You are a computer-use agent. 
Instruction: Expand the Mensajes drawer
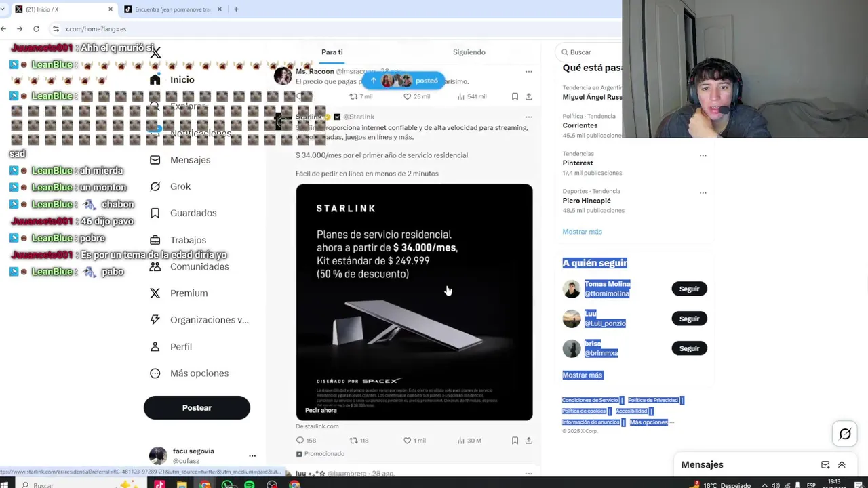(x=842, y=465)
